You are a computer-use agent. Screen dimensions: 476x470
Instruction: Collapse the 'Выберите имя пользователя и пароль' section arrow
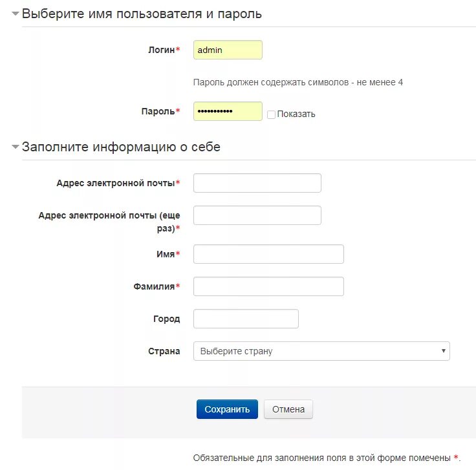15,14
